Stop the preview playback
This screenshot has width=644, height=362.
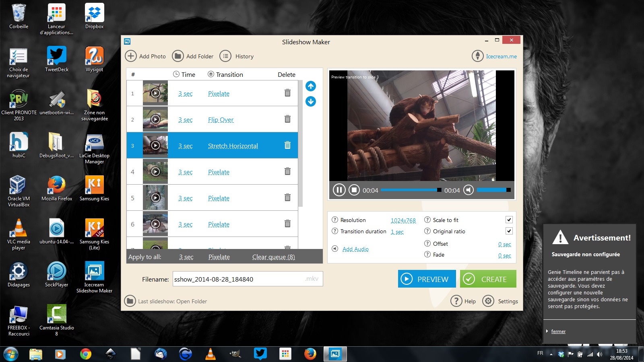tap(354, 190)
